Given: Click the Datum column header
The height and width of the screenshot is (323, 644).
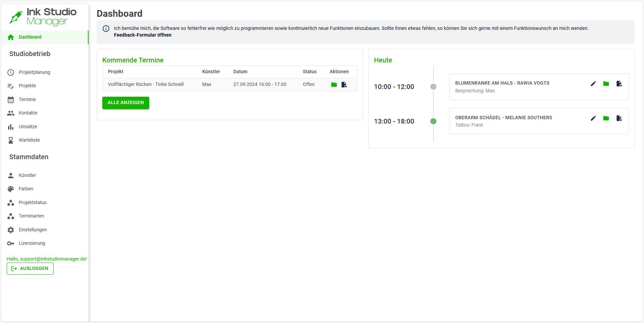Looking at the screenshot, I should coord(240,72).
